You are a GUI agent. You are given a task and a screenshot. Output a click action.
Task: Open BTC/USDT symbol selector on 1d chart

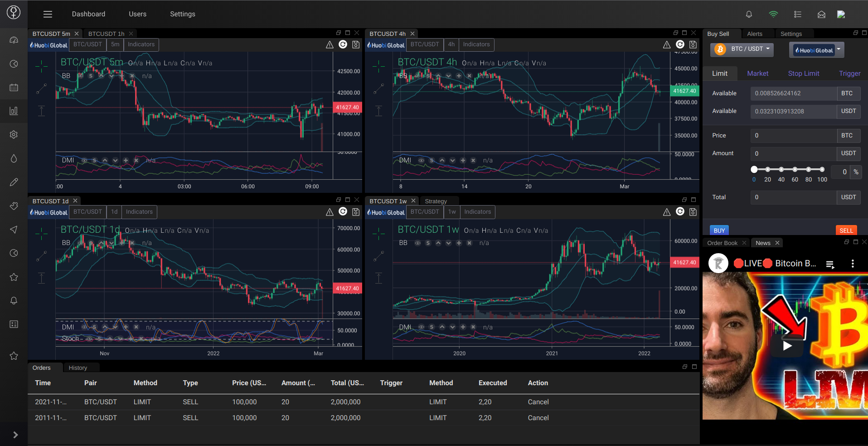coord(87,212)
